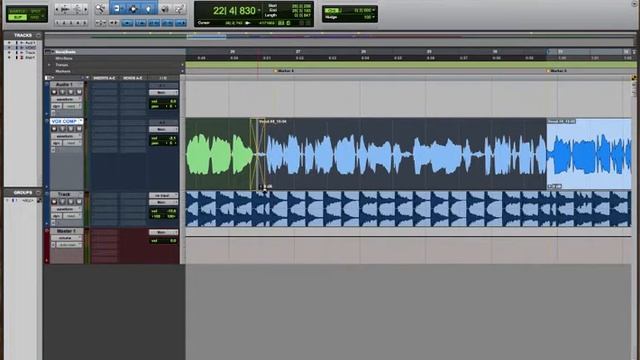Click Marker 4 on the Markers ruler
The image size is (640, 360).
point(284,71)
